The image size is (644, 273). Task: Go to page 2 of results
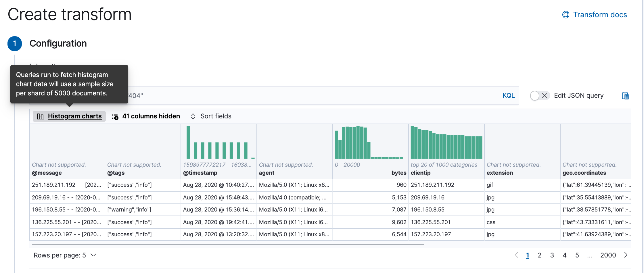(x=540, y=255)
